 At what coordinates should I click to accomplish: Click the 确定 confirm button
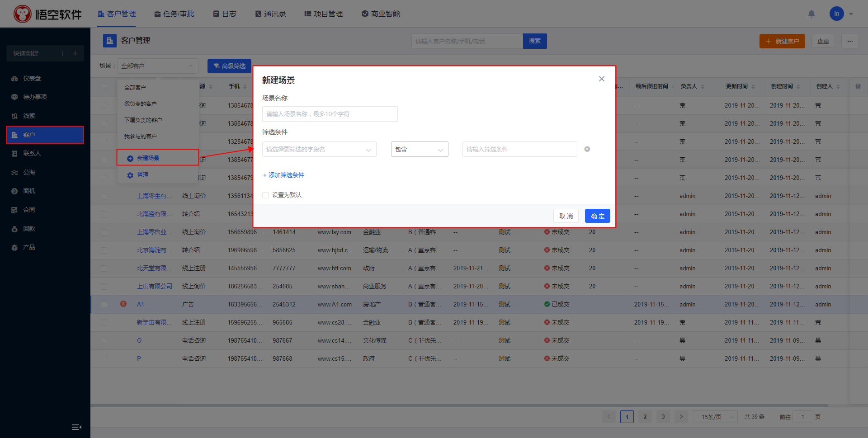597,216
